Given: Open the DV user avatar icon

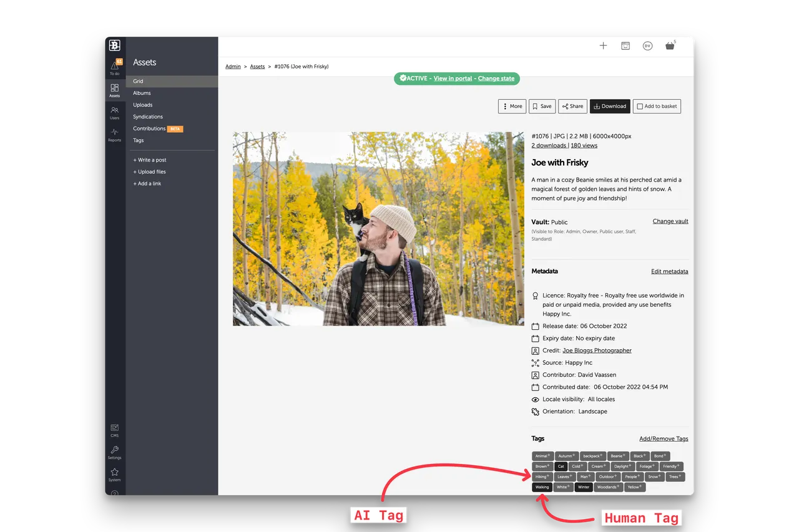Looking at the screenshot, I should pos(647,46).
